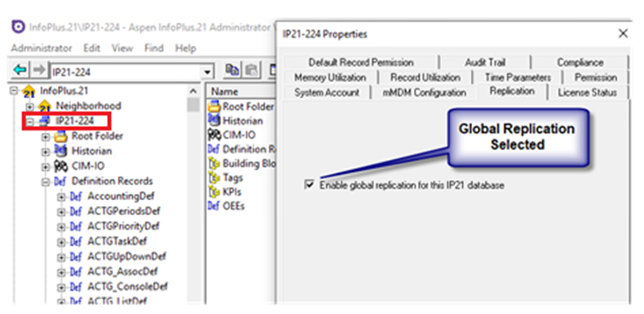Click the copy toolbar icon
Viewport: 644px width, 314px height.
[x=233, y=71]
